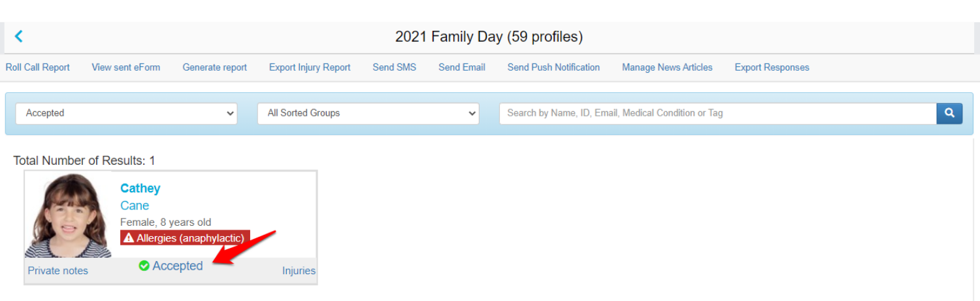Open the Send SMS option
This screenshot has height=301, width=980.
click(394, 67)
